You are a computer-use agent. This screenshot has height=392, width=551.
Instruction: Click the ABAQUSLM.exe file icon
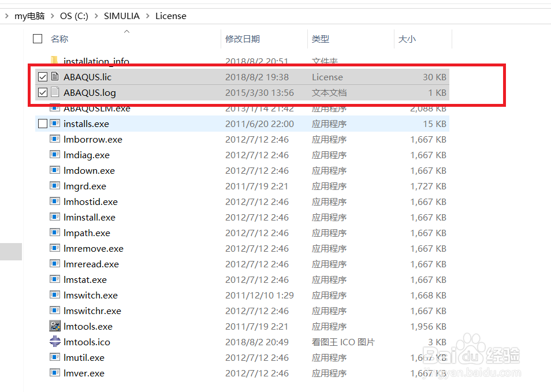(x=55, y=108)
